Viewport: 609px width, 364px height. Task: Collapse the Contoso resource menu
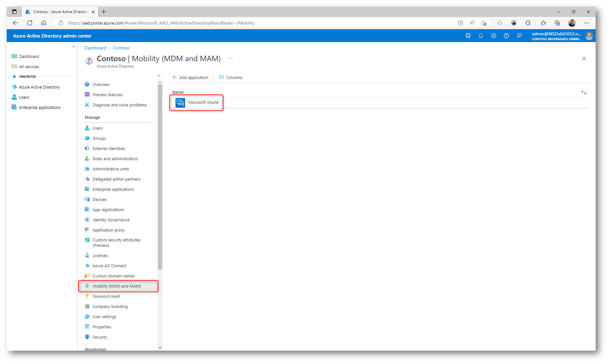[159, 76]
